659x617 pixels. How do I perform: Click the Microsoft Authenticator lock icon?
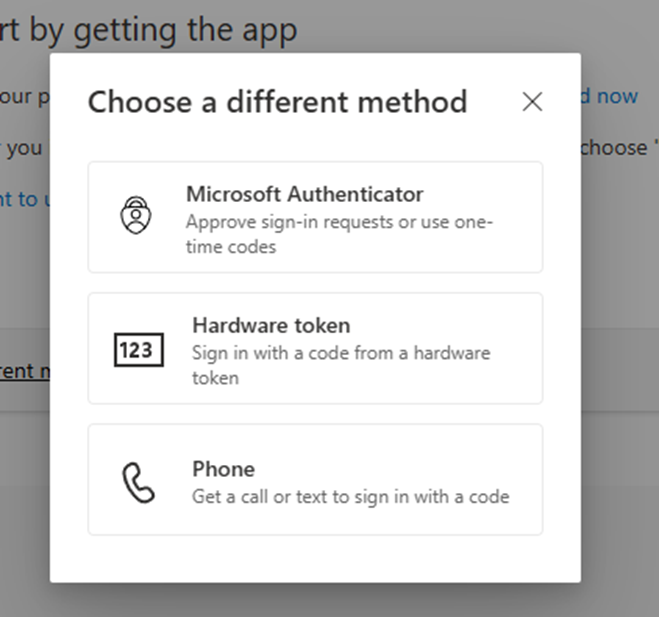[x=135, y=216]
